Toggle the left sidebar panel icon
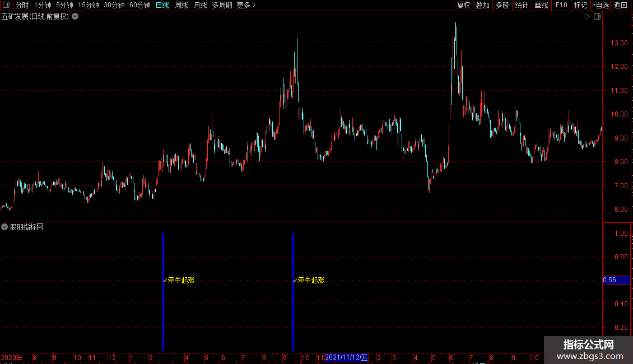The width and height of the screenshot is (633, 364). [6, 5]
